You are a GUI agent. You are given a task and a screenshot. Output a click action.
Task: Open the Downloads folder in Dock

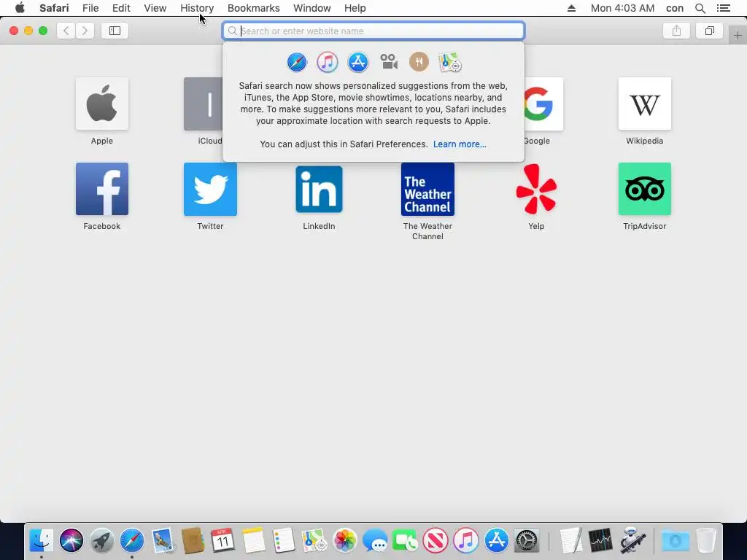pyautogui.click(x=675, y=540)
